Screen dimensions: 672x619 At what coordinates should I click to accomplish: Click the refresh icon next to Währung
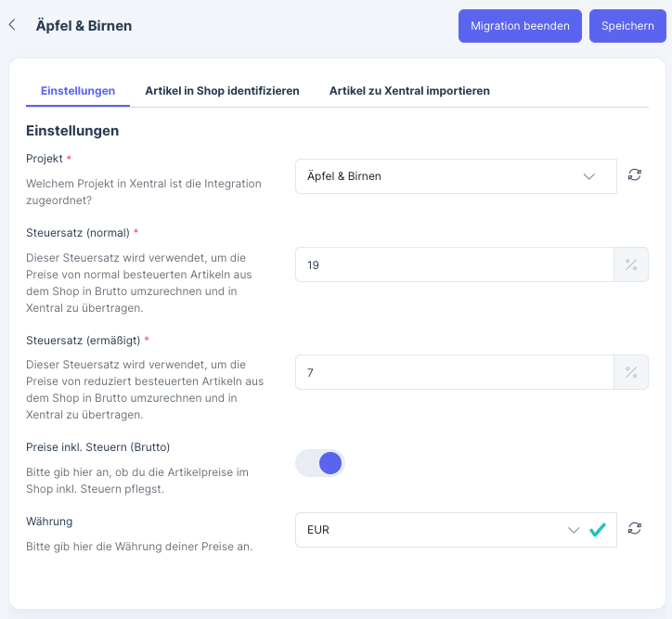coord(635,528)
